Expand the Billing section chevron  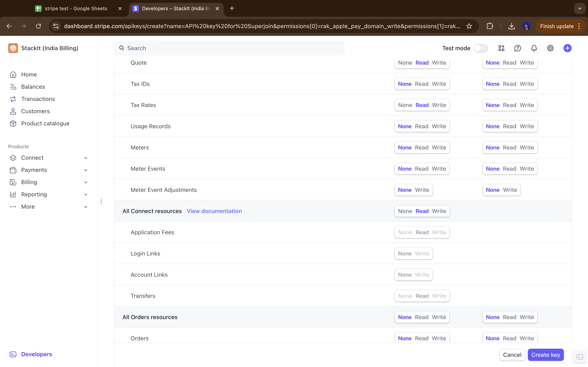[86, 182]
